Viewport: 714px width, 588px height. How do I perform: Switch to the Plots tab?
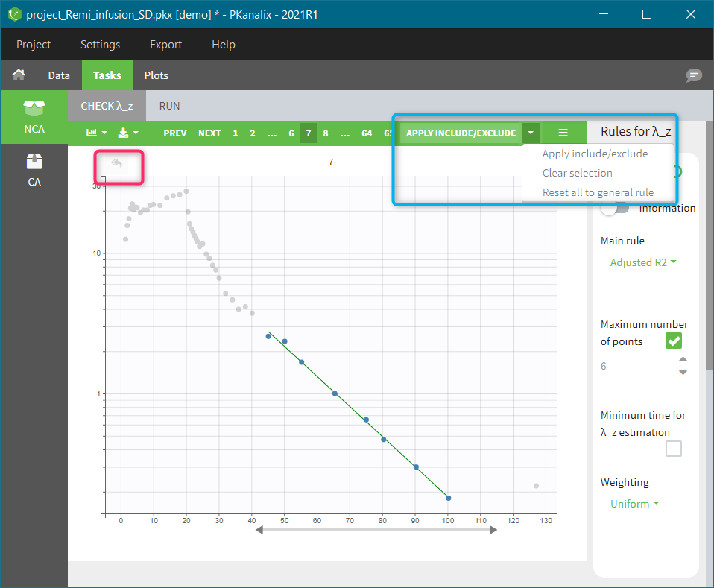point(156,75)
